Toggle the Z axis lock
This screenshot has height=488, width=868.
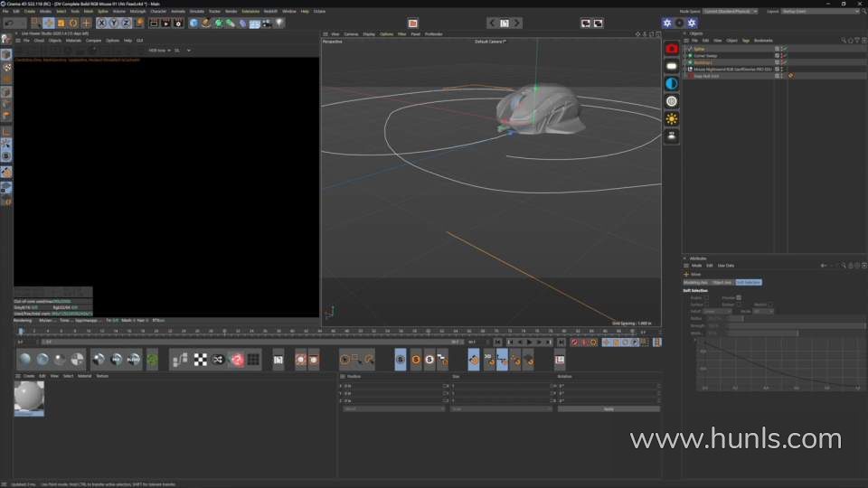(x=127, y=23)
